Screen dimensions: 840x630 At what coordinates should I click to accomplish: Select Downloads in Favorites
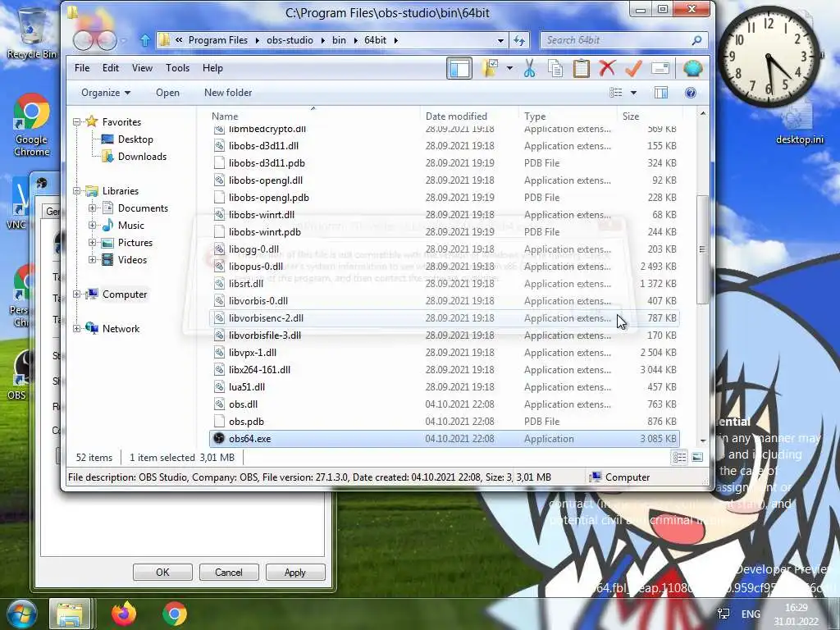(134, 157)
